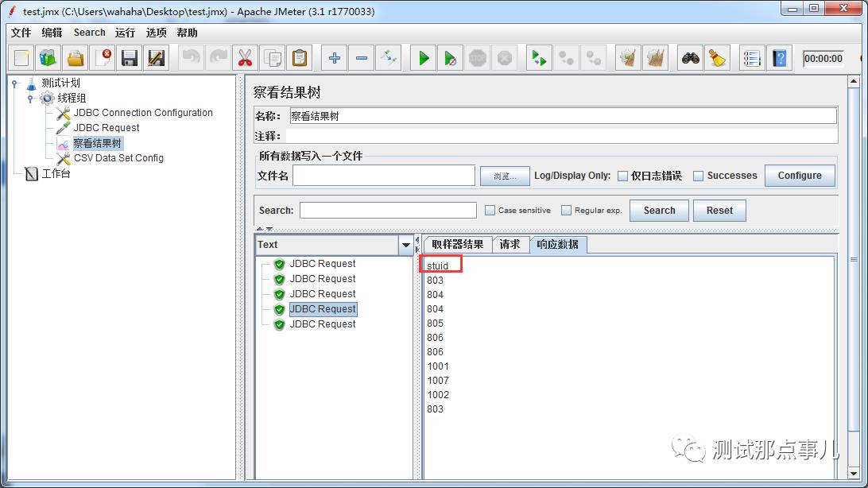The width and height of the screenshot is (868, 488).
Task: Select 察看结果树 in the test tree
Action: [97, 143]
